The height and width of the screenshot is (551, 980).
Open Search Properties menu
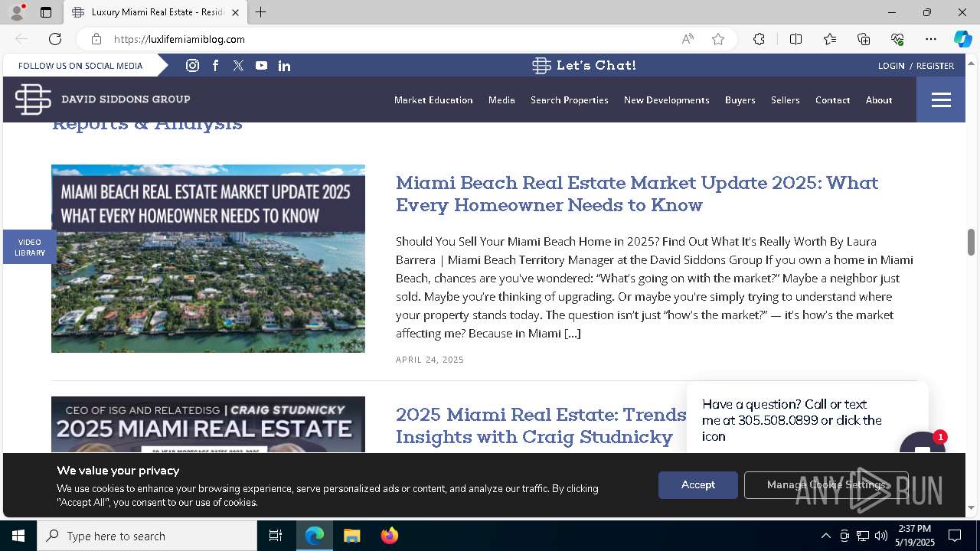tap(570, 100)
